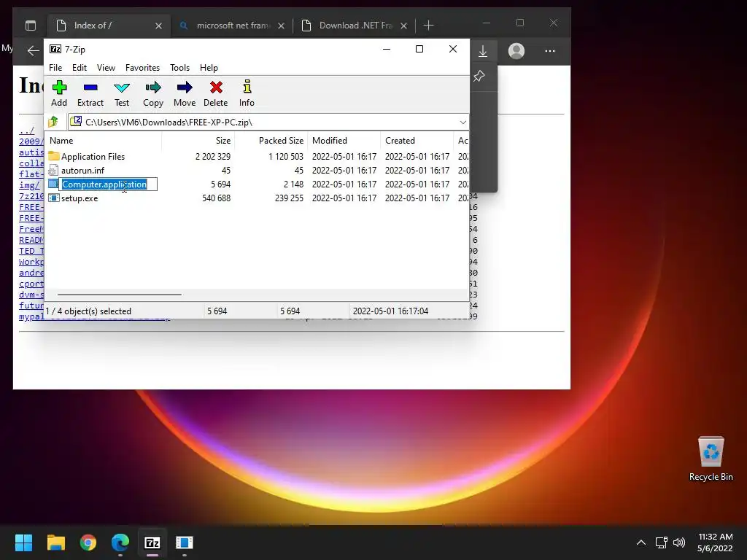
Task: Click the browser back arrow
Action: coord(34,50)
